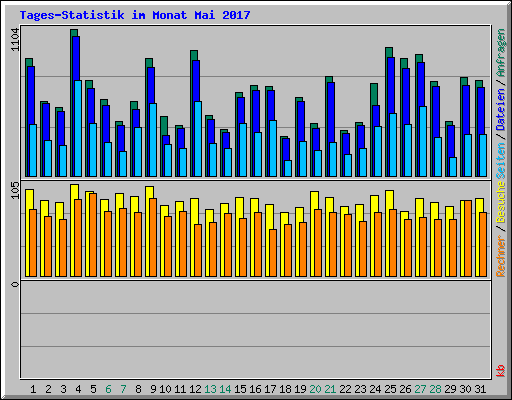Viewport: 512px width, 400px height.
Task: Click day label "12" on the x-axis
Action: click(x=195, y=389)
